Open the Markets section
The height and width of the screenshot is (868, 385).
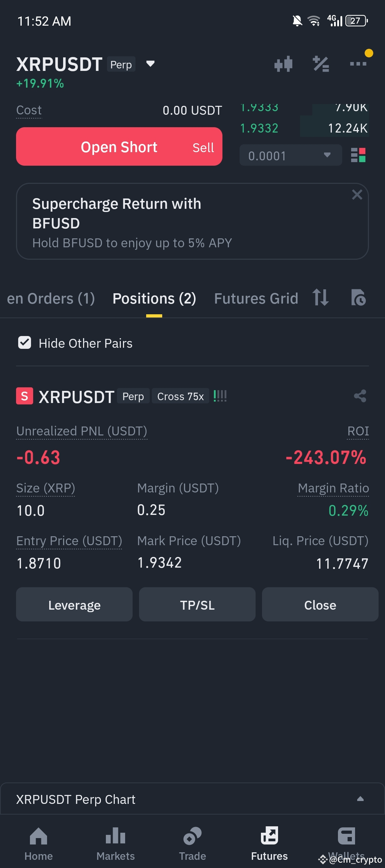(115, 844)
